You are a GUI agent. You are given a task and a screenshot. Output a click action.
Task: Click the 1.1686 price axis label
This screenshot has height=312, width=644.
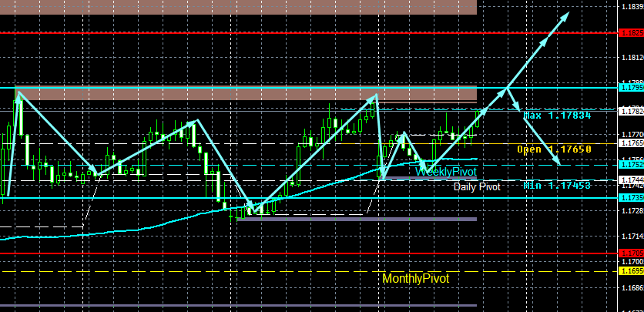tap(632, 287)
